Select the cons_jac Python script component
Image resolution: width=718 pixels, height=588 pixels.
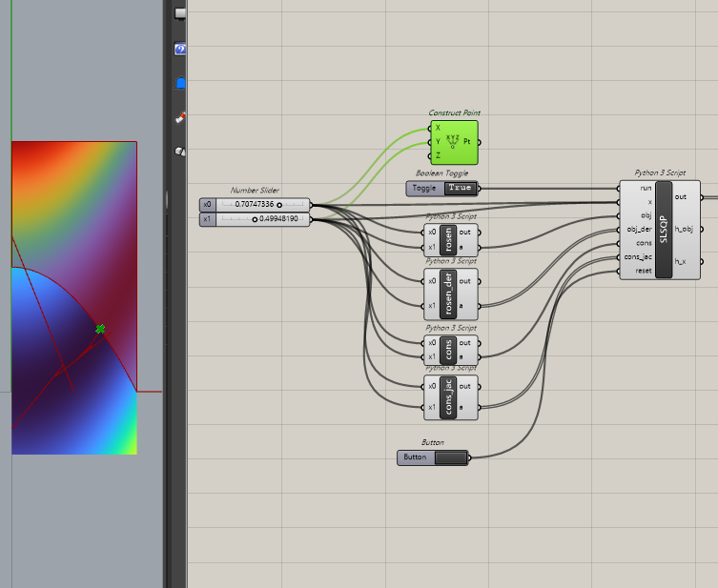pyautogui.click(x=449, y=396)
